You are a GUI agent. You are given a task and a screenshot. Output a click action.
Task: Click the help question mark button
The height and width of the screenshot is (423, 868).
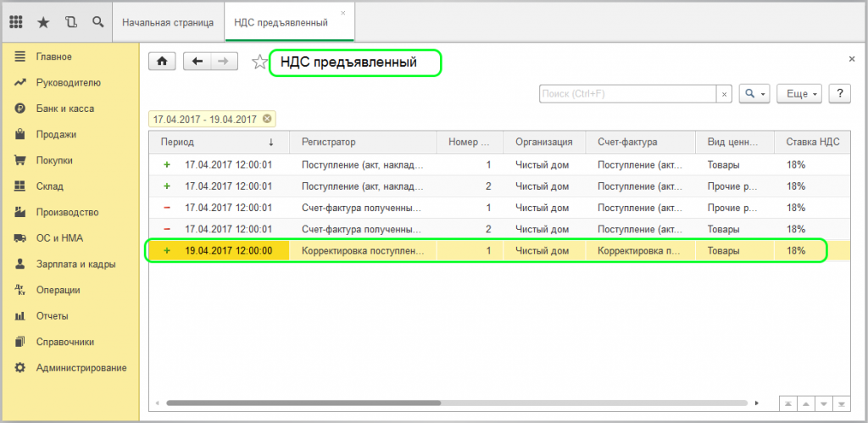pyautogui.click(x=839, y=94)
